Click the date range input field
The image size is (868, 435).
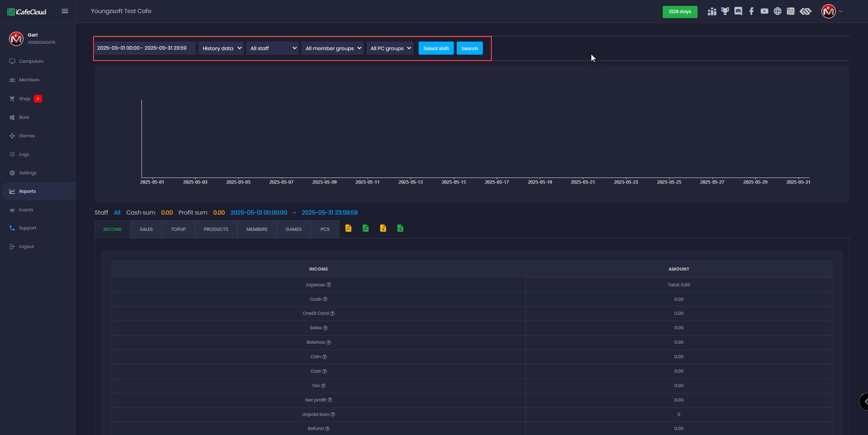tap(145, 48)
